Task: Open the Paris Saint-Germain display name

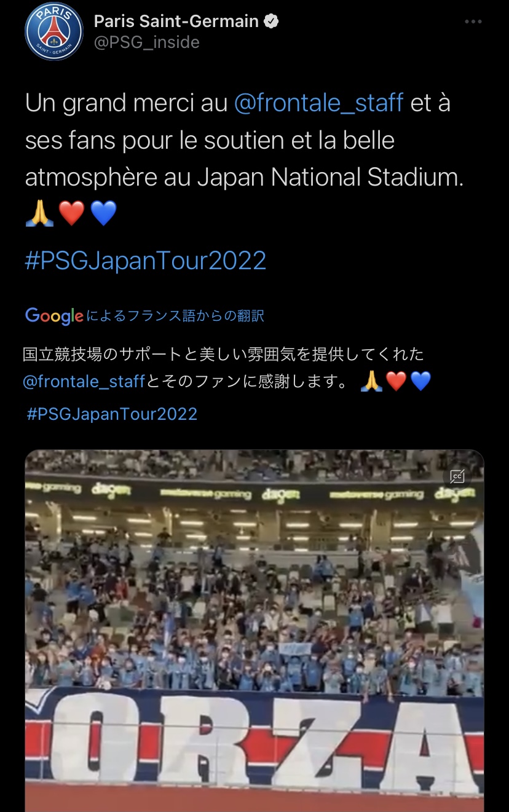Action: click(176, 22)
